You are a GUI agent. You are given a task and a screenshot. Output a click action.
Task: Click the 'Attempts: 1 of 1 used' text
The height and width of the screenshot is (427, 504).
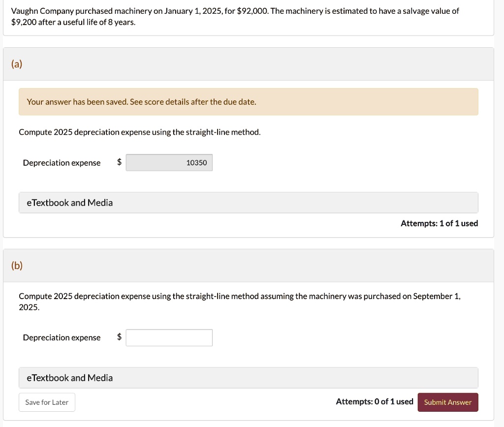click(439, 223)
